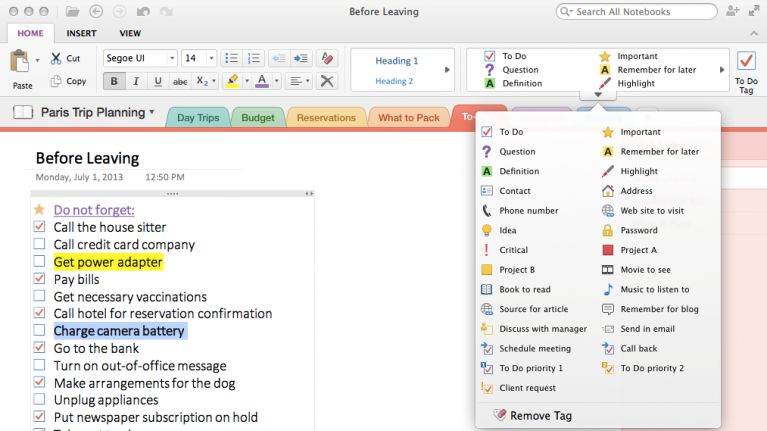Click Remove Tag in the tags menu
Screen dimensions: 767x431
click(540, 416)
